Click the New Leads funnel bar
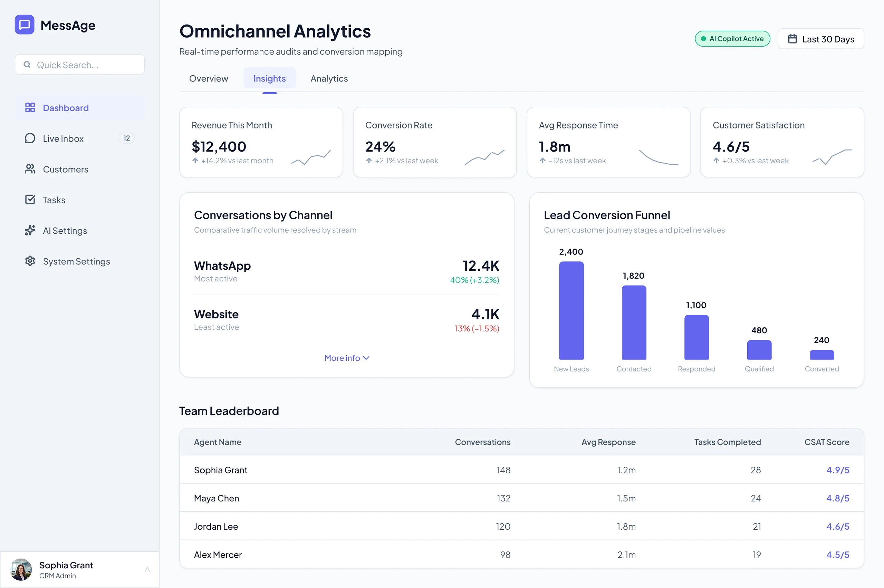The height and width of the screenshot is (588, 884). click(571, 310)
